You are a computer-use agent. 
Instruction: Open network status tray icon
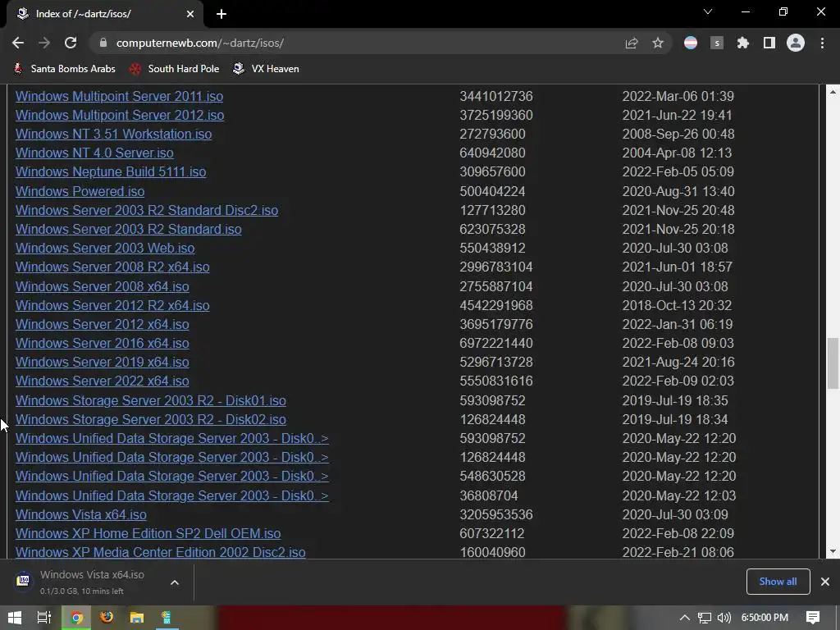coord(705,618)
